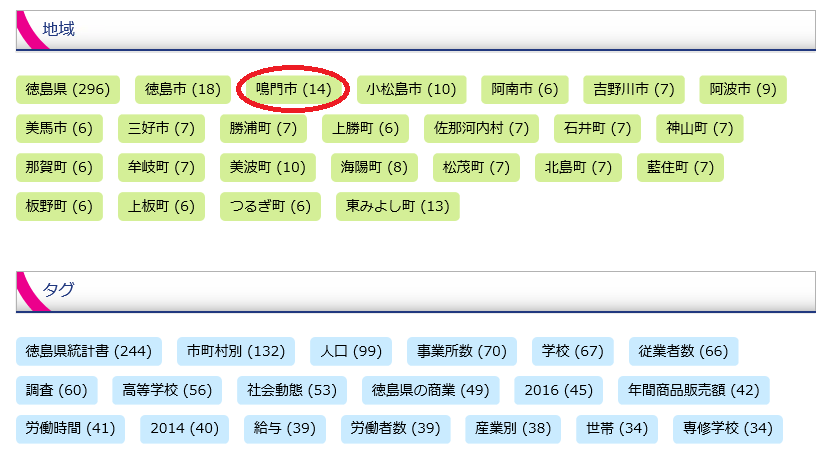Select the 市町村別 (132) tag
The image size is (829, 449).
click(236, 351)
